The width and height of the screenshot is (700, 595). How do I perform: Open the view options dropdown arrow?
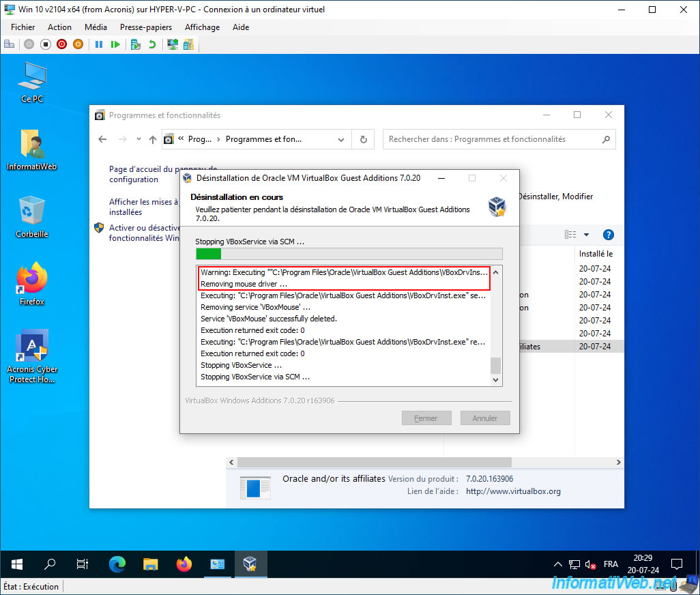coord(586,234)
